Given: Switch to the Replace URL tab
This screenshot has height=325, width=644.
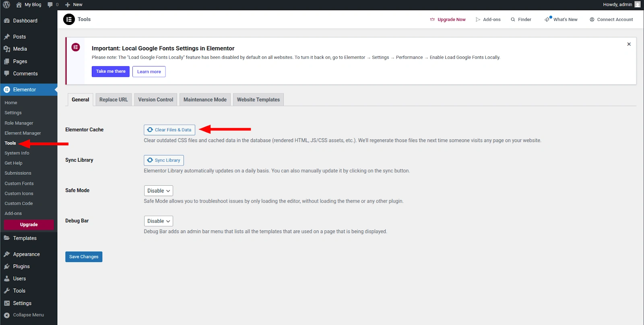Looking at the screenshot, I should pyautogui.click(x=114, y=100).
